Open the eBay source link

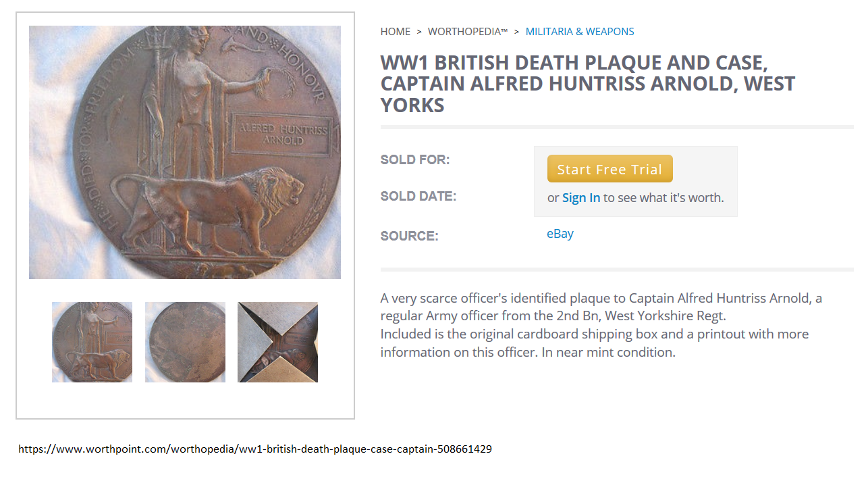560,234
